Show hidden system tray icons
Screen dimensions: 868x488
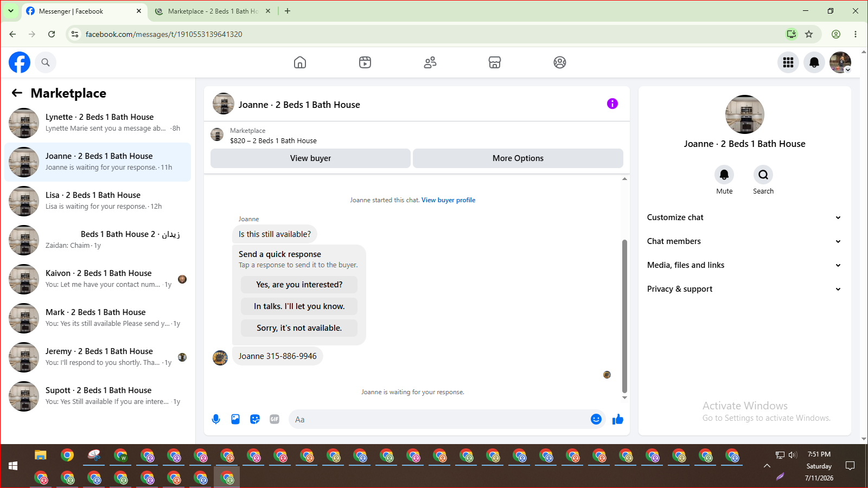(767, 466)
